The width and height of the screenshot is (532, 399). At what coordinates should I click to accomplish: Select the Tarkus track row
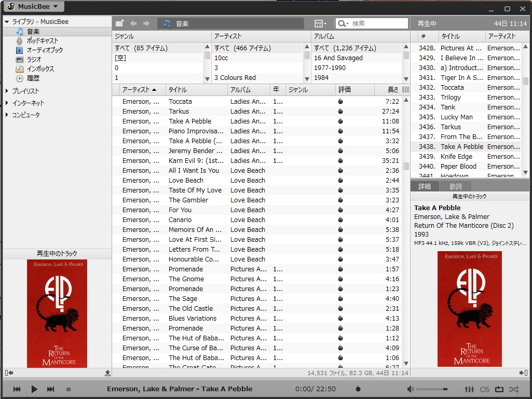click(x=256, y=111)
